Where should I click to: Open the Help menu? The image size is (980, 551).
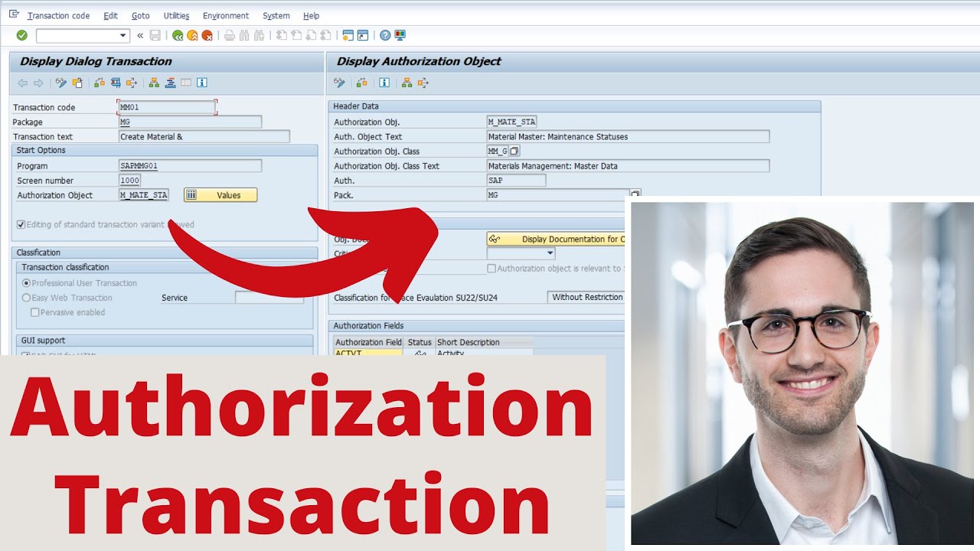pyautogui.click(x=311, y=15)
